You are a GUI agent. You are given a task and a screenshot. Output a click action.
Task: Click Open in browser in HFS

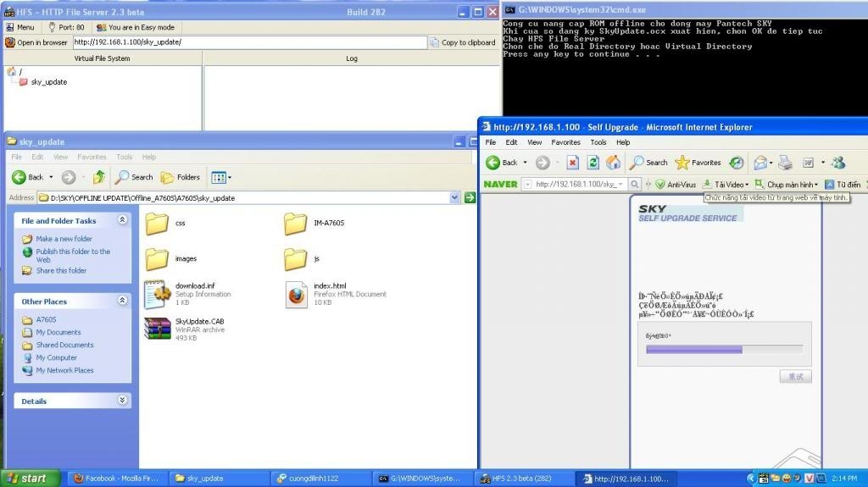tap(36, 42)
